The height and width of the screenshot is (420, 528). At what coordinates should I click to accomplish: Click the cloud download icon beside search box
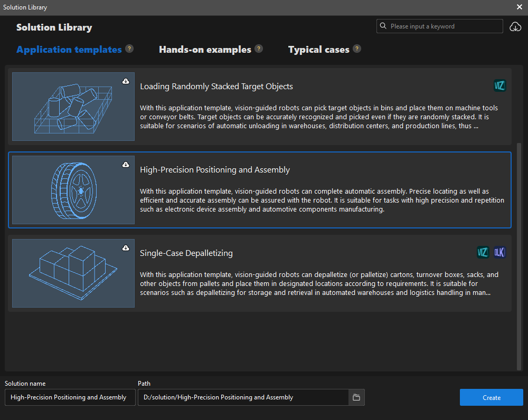(x=515, y=27)
